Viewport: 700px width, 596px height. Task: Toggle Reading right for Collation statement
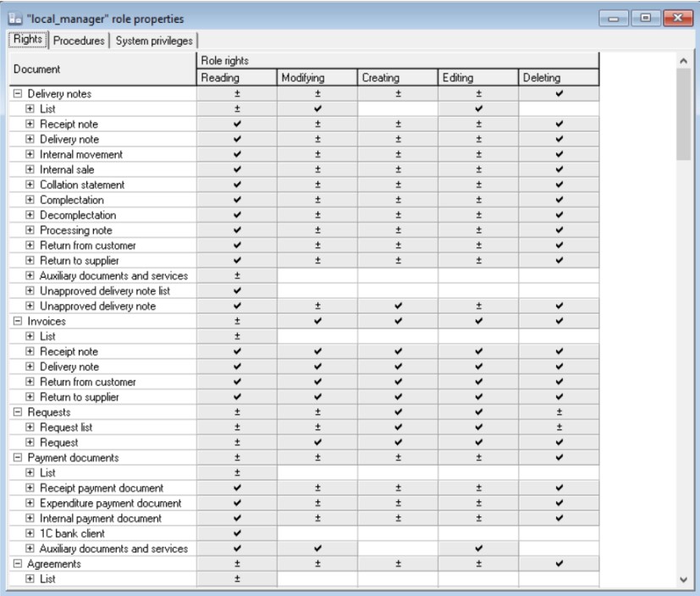point(237,185)
